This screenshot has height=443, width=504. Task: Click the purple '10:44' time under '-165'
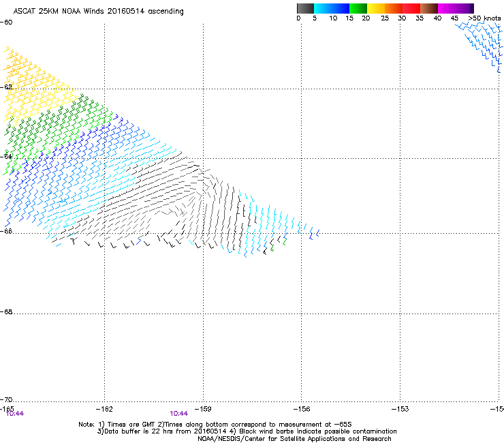tap(15, 414)
